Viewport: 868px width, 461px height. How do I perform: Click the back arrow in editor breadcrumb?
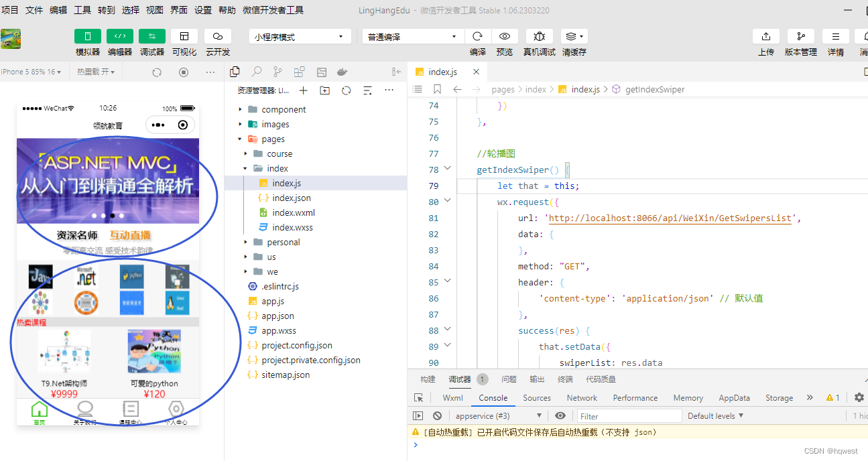click(457, 89)
